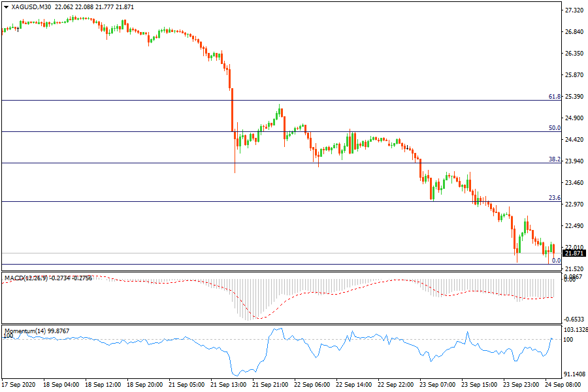The image size is (588, 392).
Task: Select the 50.0 Fibonacci level label
Action: pos(554,128)
